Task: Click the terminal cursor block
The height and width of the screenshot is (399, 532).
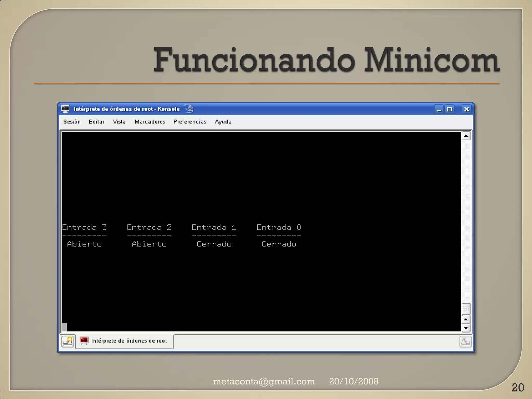Action: (64, 327)
